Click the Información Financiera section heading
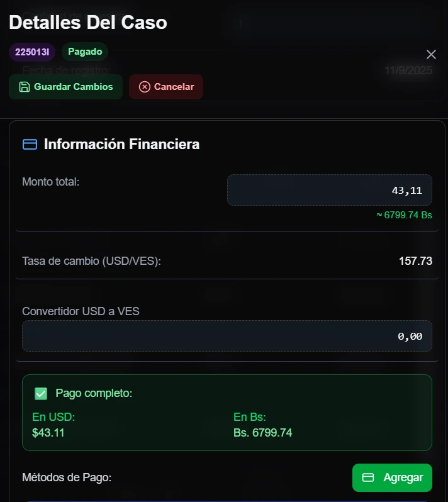 pos(121,144)
